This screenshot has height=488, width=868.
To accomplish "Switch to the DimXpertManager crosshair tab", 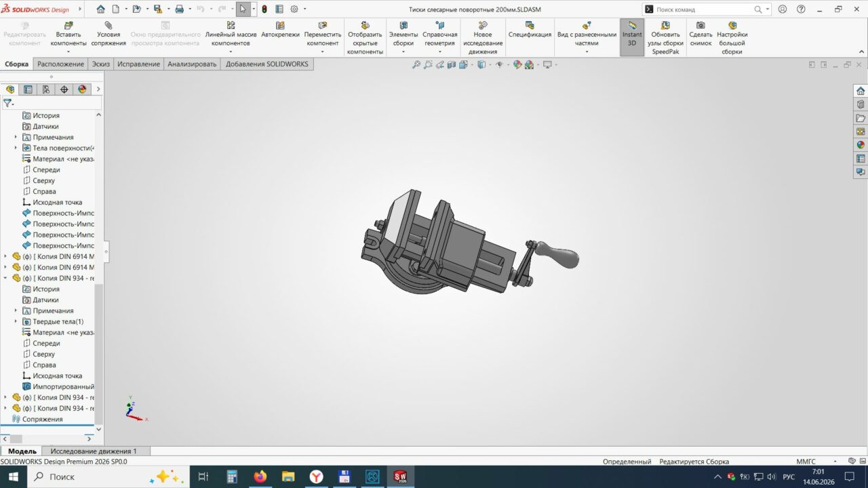I will point(64,89).
